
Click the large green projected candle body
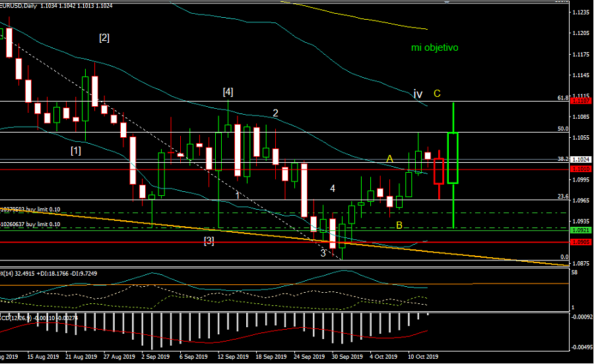pyautogui.click(x=453, y=158)
